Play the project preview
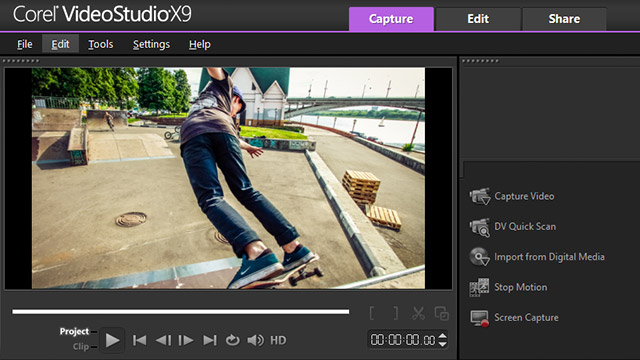Image resolution: width=640 pixels, height=360 pixels. pos(112,340)
